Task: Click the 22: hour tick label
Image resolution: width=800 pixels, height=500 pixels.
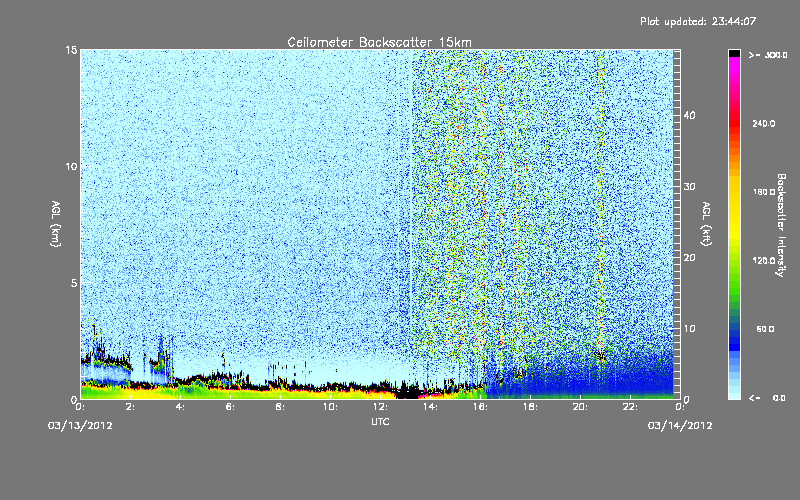Action: tap(630, 407)
